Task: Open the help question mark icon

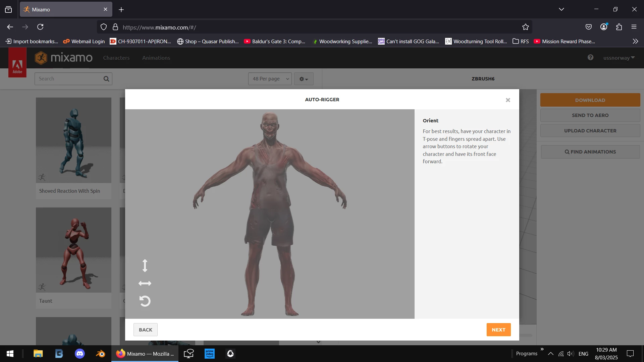Action: (590, 57)
